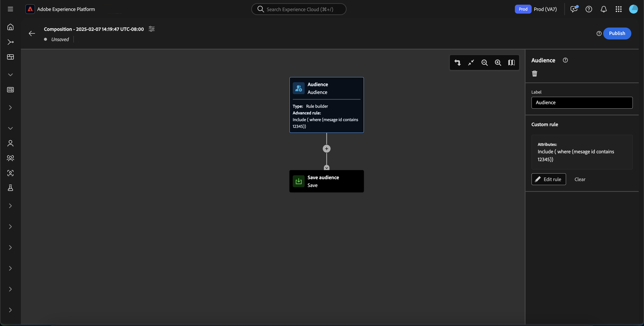
Task: Expand the first collapsed sidebar section chevron
Action: point(10,108)
